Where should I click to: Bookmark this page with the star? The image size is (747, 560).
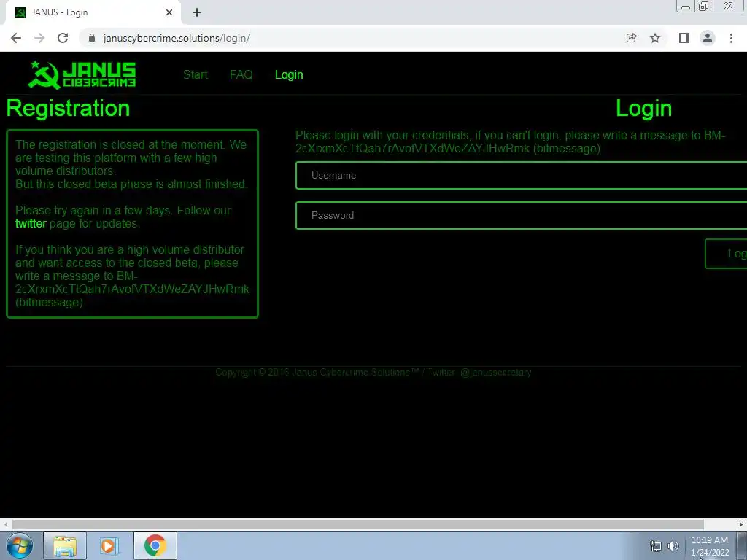(x=655, y=38)
